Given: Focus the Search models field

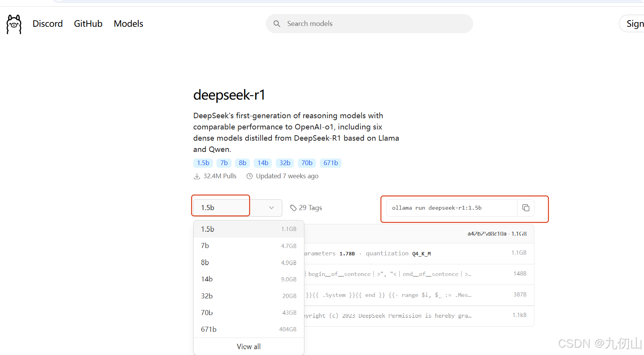Looking at the screenshot, I should coord(369,24).
